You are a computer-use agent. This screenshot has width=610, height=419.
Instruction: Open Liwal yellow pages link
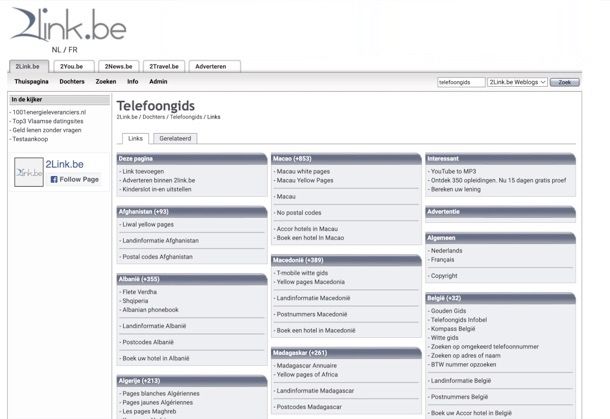tap(148, 225)
